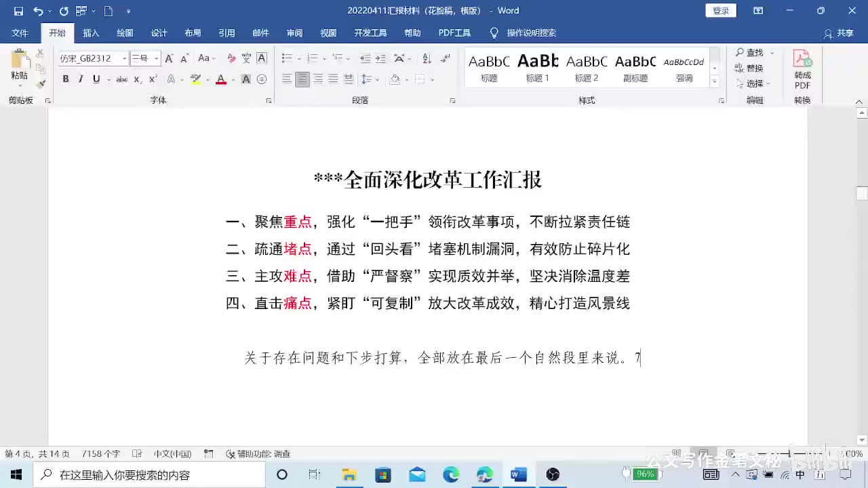
Task: Open the 文件 menu
Action: point(20,33)
